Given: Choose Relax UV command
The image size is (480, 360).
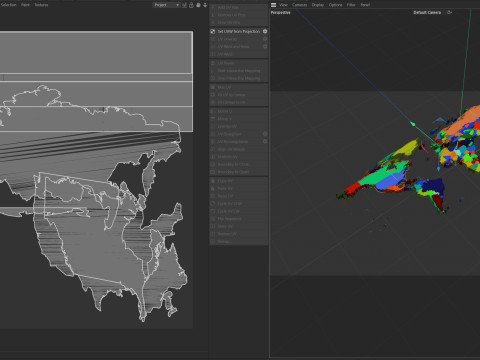Looking at the screenshot, I should (x=239, y=196).
